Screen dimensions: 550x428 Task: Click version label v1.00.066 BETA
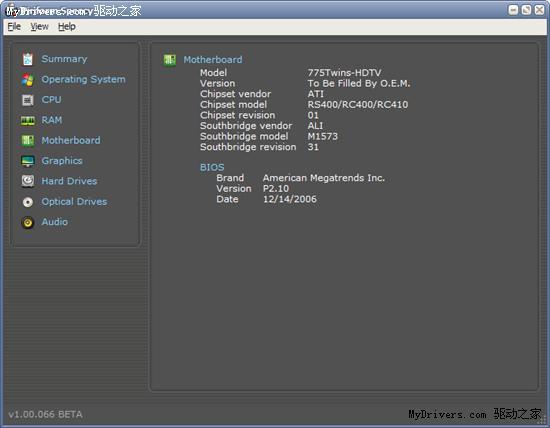coord(45,414)
